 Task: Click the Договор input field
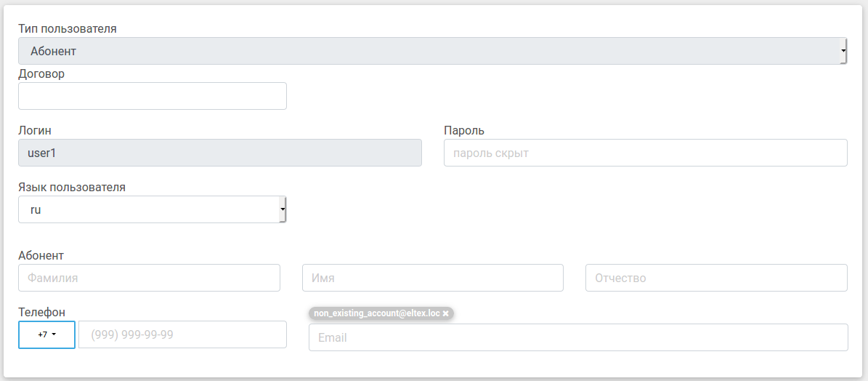152,96
